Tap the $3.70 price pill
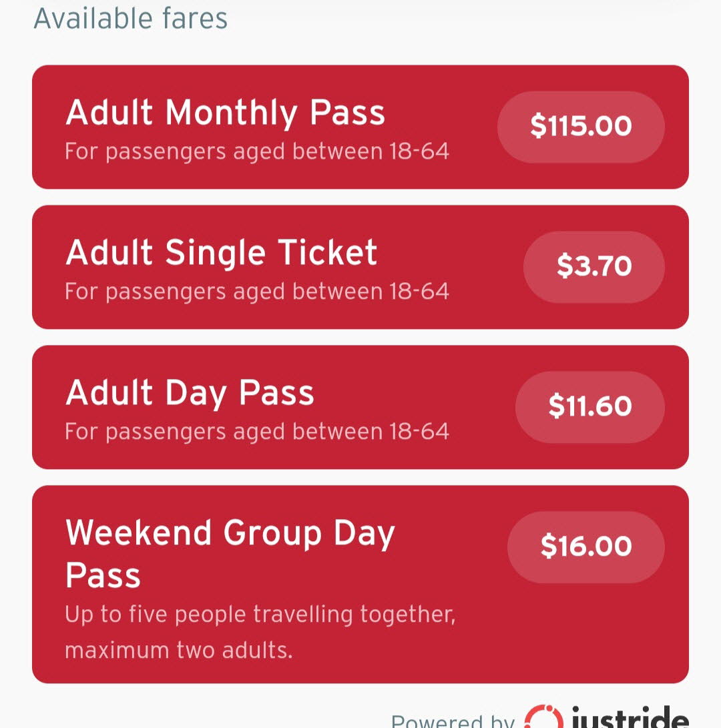Image resolution: width=721 pixels, height=728 pixels. pyautogui.click(x=593, y=267)
